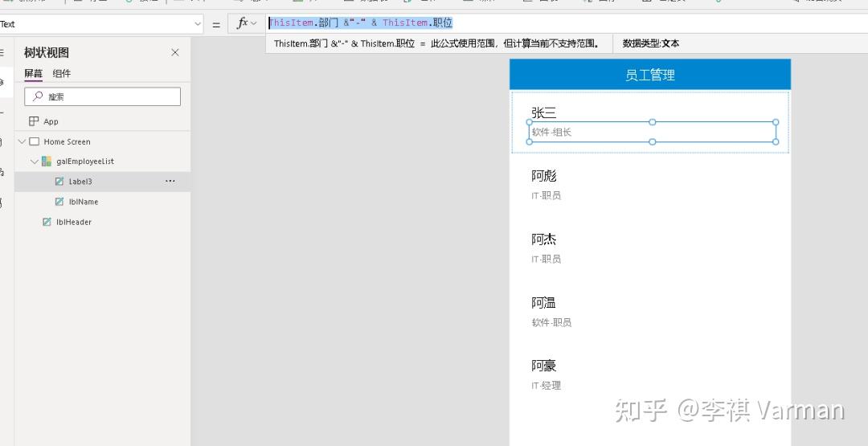Image resolution: width=868 pixels, height=446 pixels.
Task: Click inside the formula bar
Action: [567, 23]
